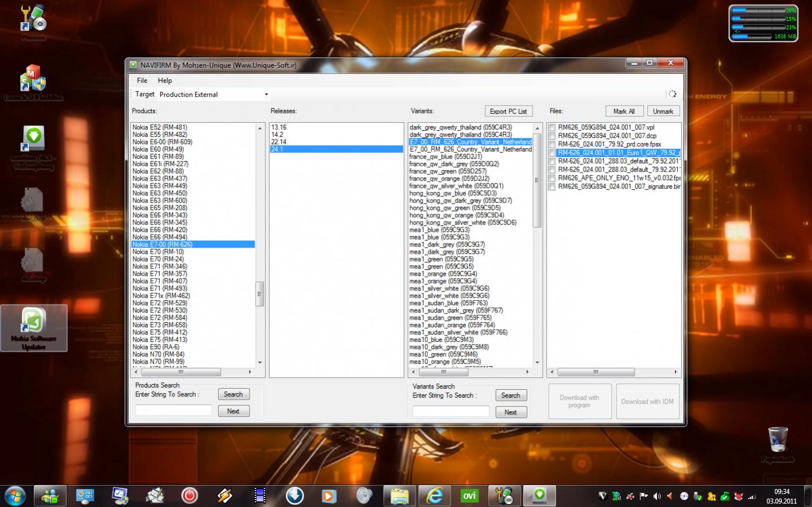The height and width of the screenshot is (507, 812).
Task: Click the Products list vertical scrollbar thumb
Action: point(260,294)
